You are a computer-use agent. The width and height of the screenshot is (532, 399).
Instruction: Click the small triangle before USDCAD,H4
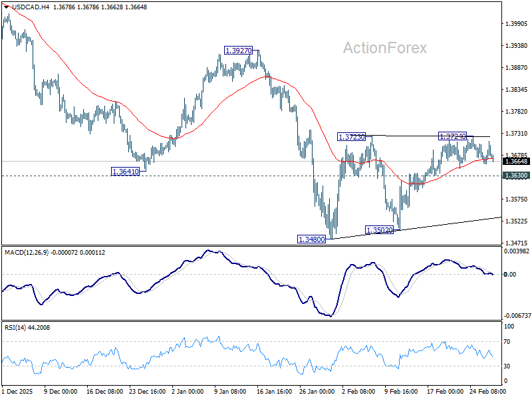(7, 7)
